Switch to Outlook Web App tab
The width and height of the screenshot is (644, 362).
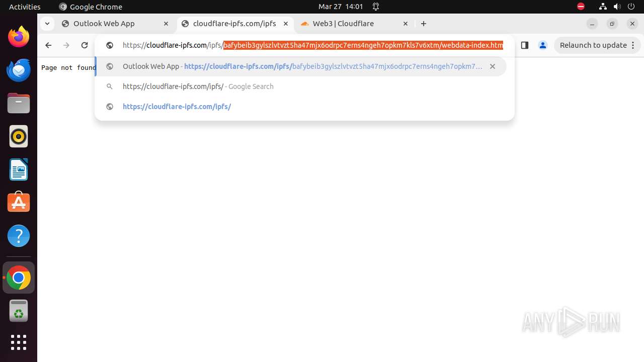click(x=115, y=24)
